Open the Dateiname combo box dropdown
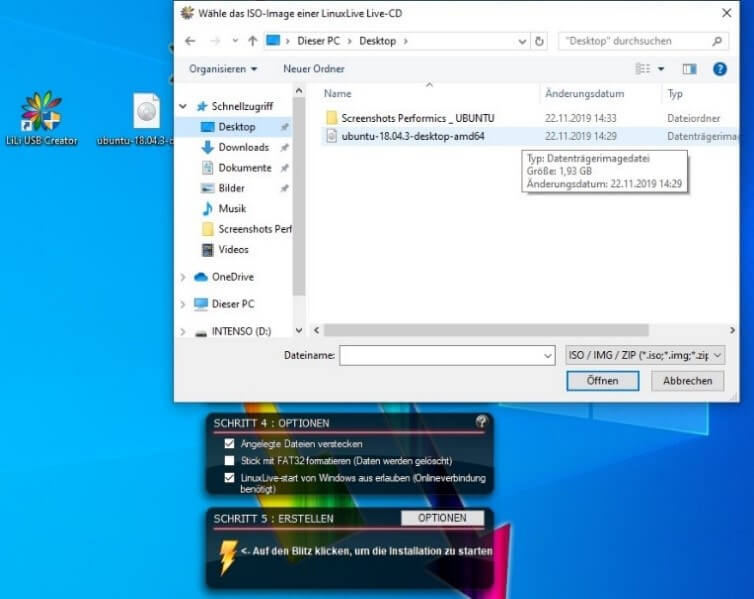Viewport: 754px width, 599px height. 547,356
